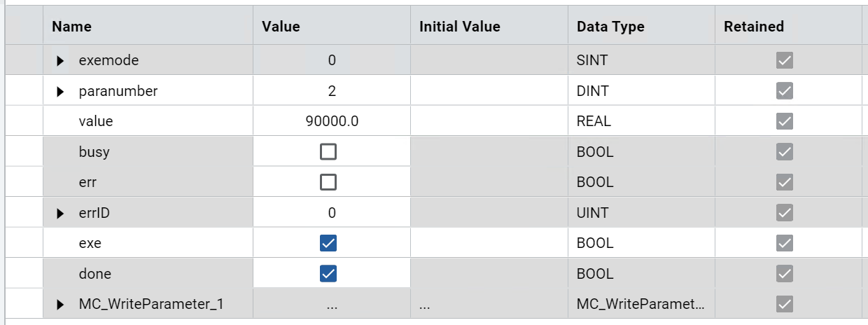This screenshot has width=868, height=325.
Task: Click the Initial Value cell for exe
Action: point(489,243)
